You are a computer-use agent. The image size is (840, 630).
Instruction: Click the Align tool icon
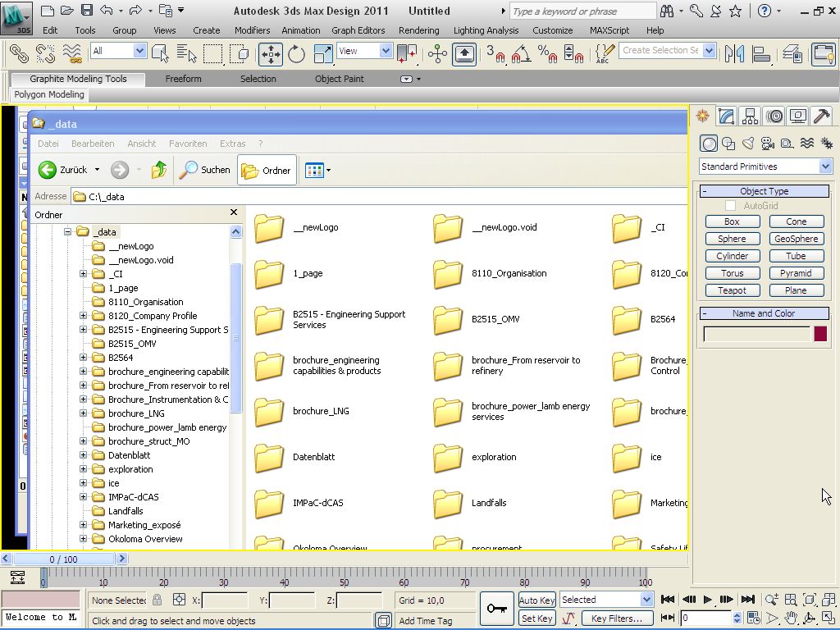[761, 53]
